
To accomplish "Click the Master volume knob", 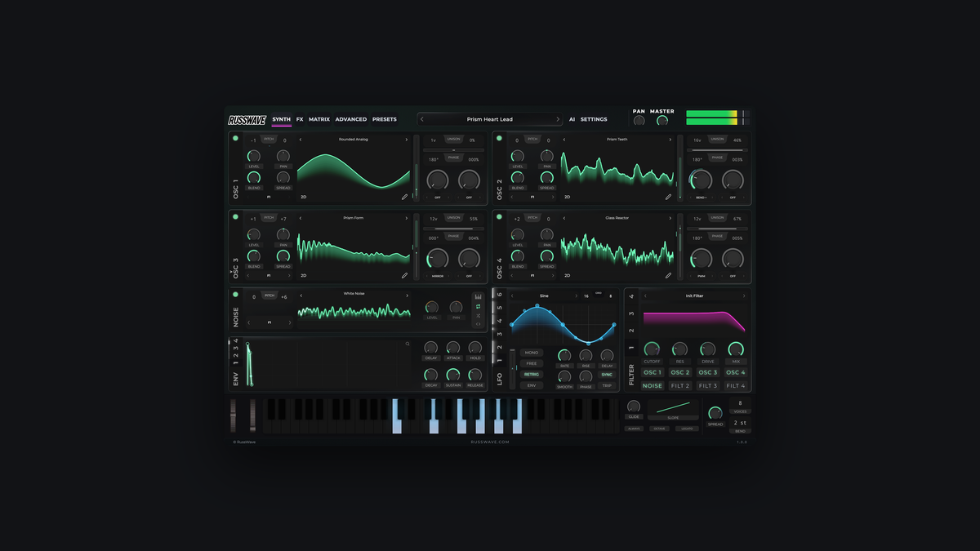I will coord(662,121).
